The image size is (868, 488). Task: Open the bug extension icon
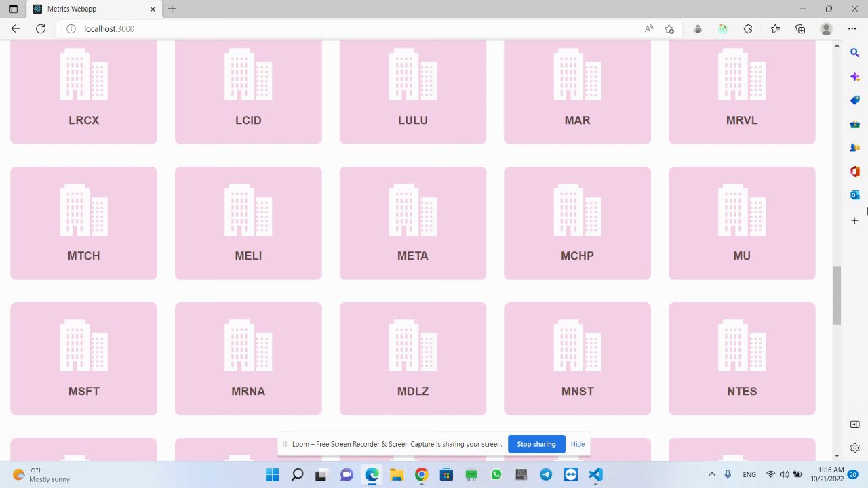click(698, 28)
